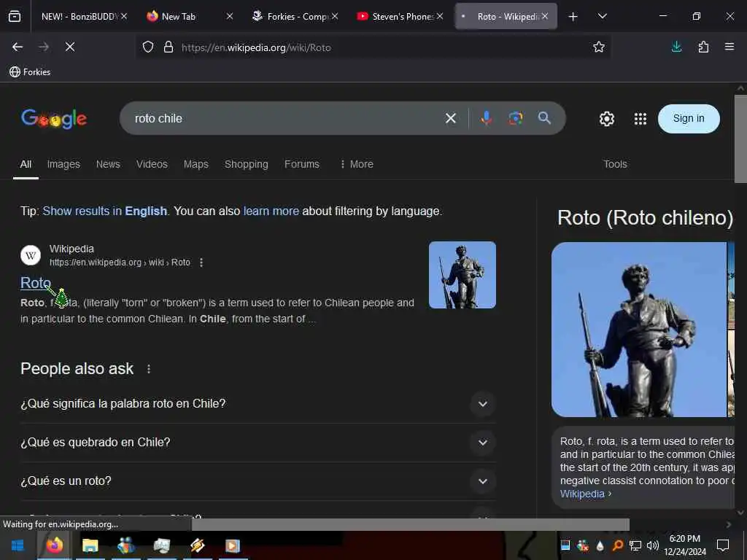The width and height of the screenshot is (747, 560).
Task: Open the volume speaker tray icon
Action: [x=653, y=545]
